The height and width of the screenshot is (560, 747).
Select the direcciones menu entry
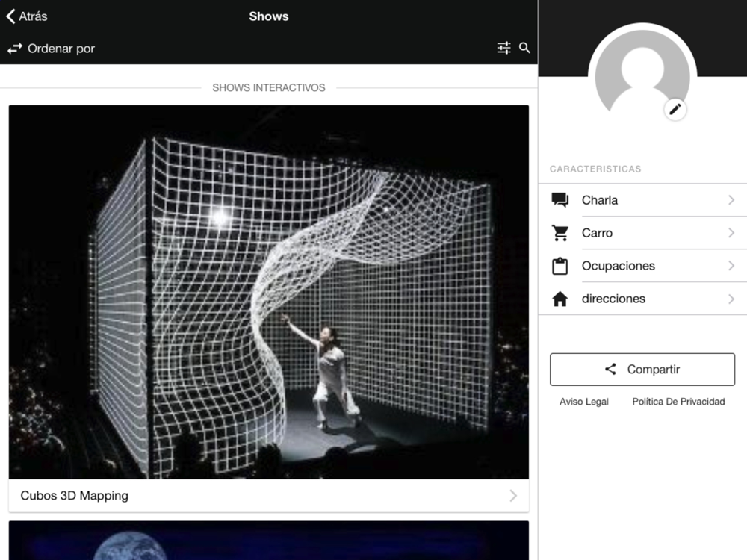pyautogui.click(x=613, y=299)
